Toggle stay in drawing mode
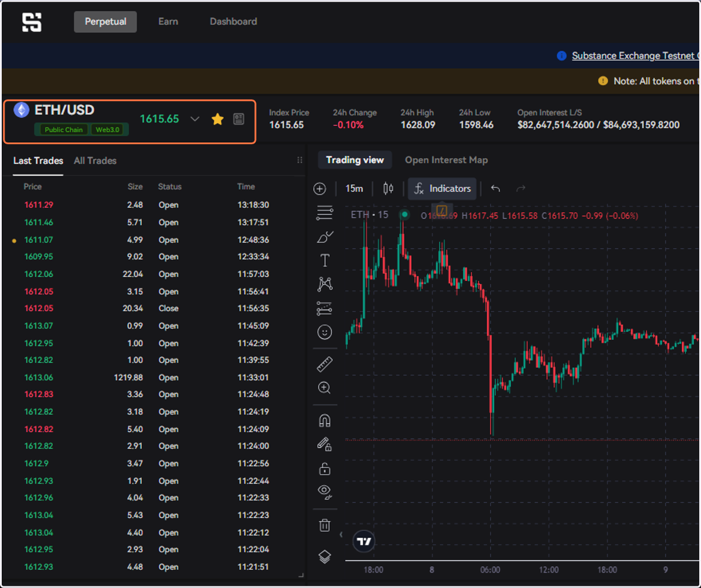Screen dimensions: 701x588 [324, 444]
